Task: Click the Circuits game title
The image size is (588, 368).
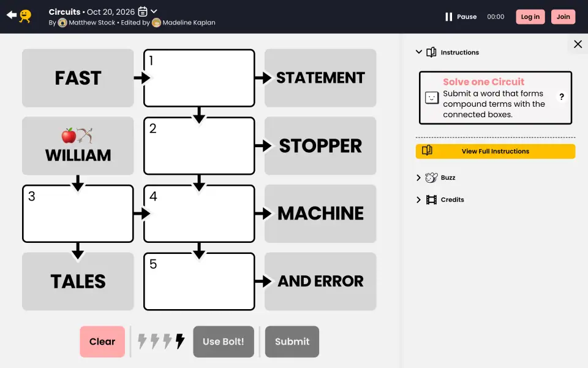Action: click(64, 12)
